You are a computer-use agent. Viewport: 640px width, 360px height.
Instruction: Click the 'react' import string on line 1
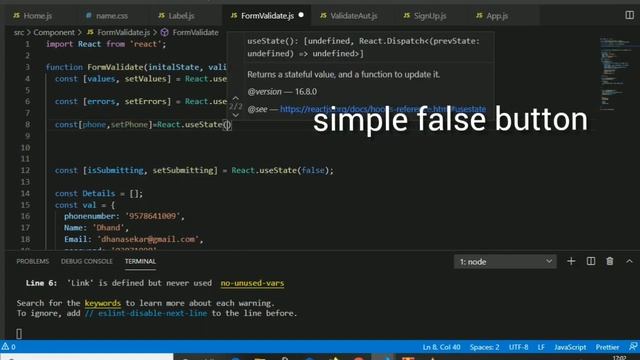146,44
